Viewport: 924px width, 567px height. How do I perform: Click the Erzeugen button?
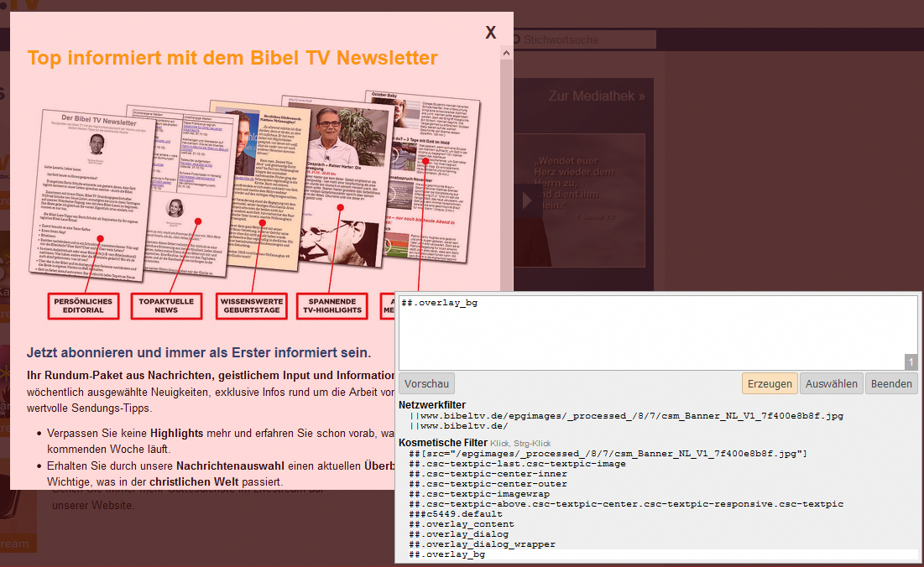(x=770, y=383)
